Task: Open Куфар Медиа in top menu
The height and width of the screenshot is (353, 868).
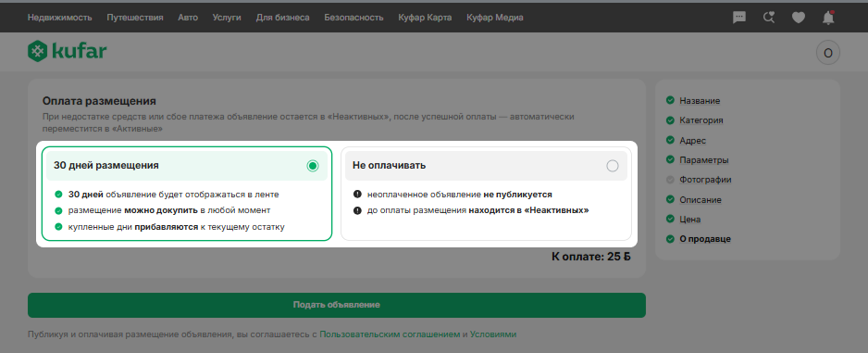Action: coord(495,18)
